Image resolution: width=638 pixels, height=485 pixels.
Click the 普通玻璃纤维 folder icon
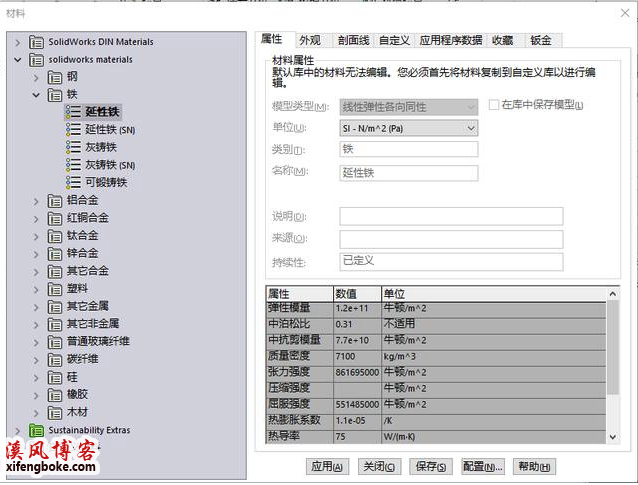point(55,342)
